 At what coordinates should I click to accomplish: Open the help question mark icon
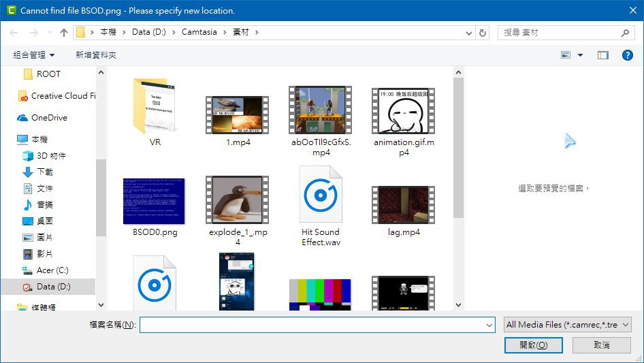point(627,55)
